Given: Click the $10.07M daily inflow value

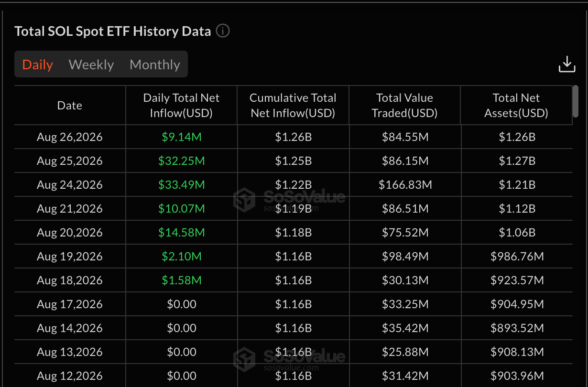Looking at the screenshot, I should tap(182, 209).
